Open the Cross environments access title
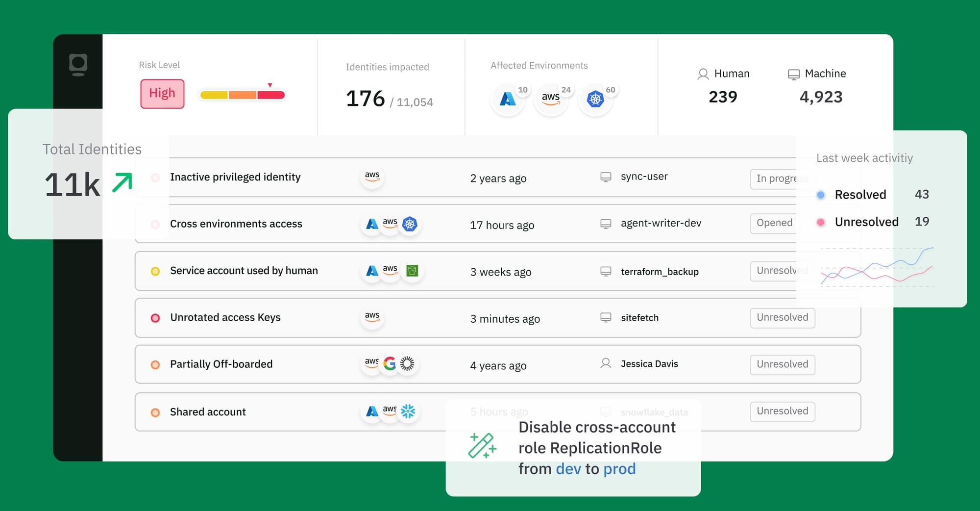Screen dimensions: 980x511 (x=236, y=224)
